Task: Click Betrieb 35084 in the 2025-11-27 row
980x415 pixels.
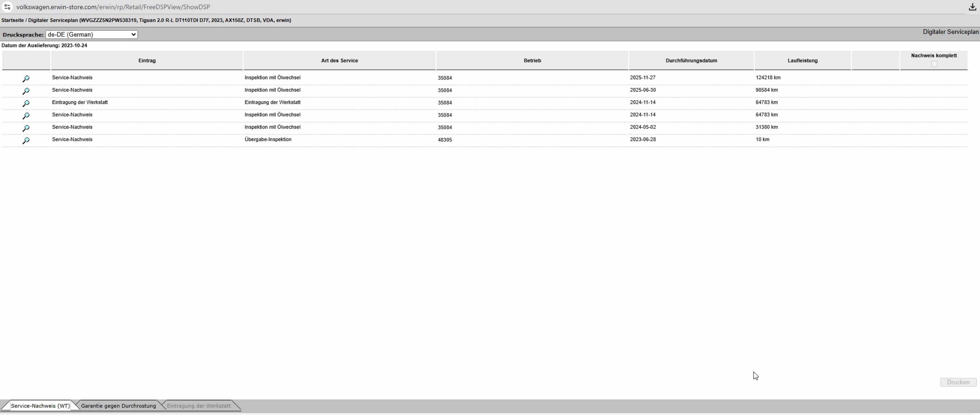Action: coord(445,78)
